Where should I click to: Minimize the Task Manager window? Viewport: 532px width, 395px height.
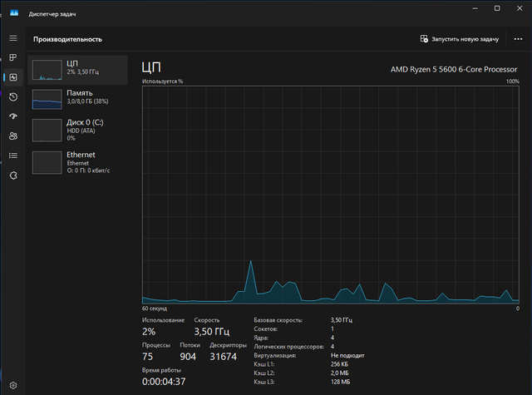475,8
